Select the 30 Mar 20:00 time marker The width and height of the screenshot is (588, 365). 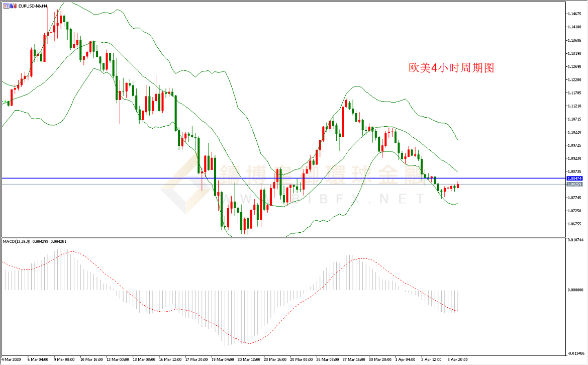pyautogui.click(x=380, y=360)
